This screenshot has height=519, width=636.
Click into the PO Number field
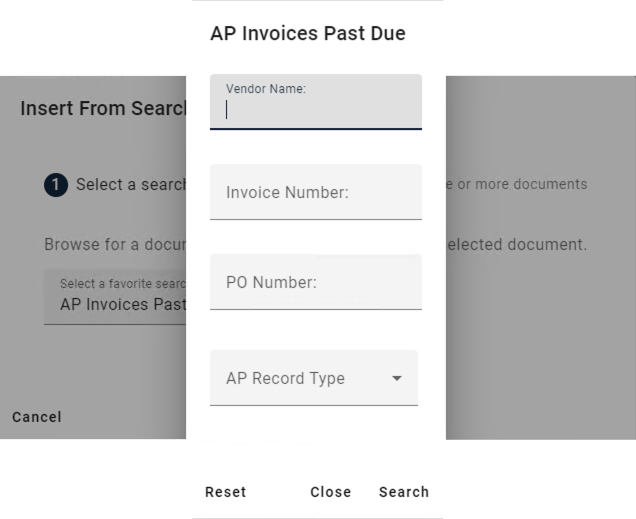tap(315, 282)
